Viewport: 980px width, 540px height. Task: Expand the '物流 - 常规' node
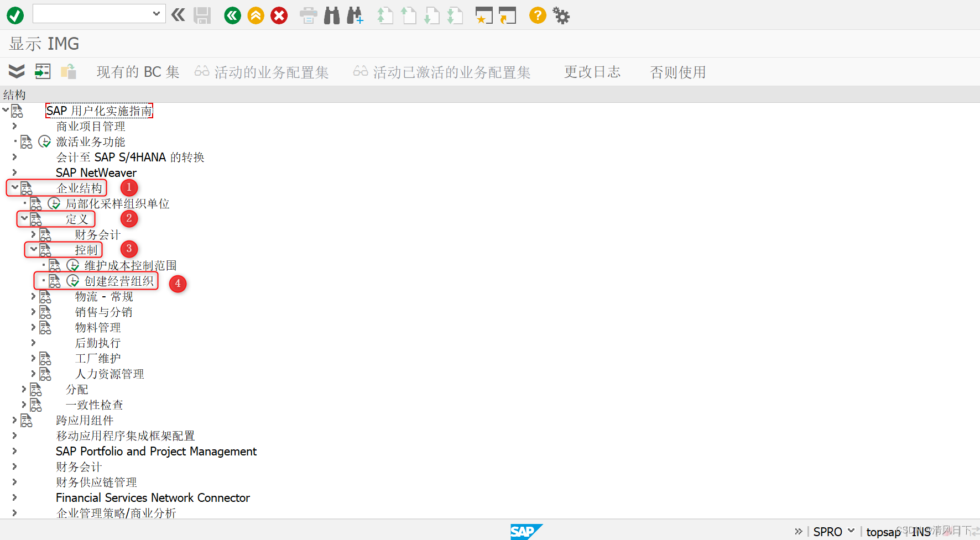tap(33, 296)
